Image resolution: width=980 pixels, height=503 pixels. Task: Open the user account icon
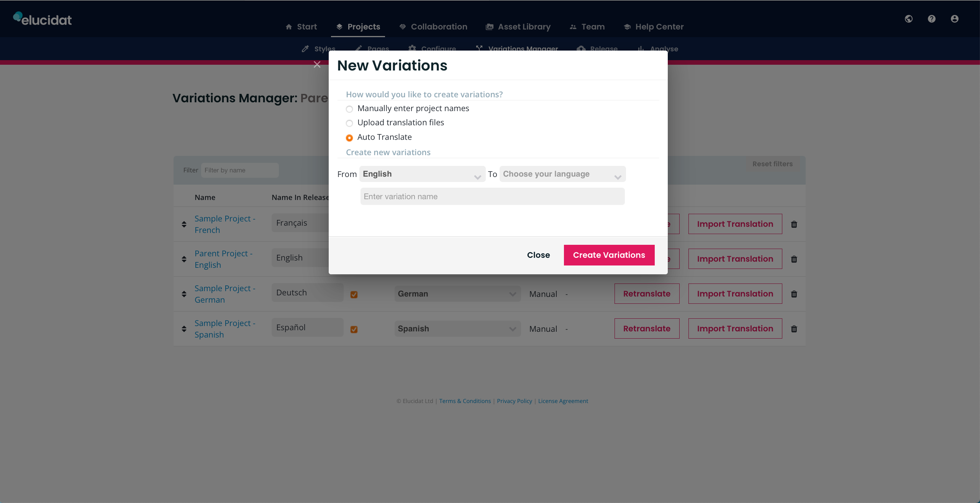pos(954,19)
